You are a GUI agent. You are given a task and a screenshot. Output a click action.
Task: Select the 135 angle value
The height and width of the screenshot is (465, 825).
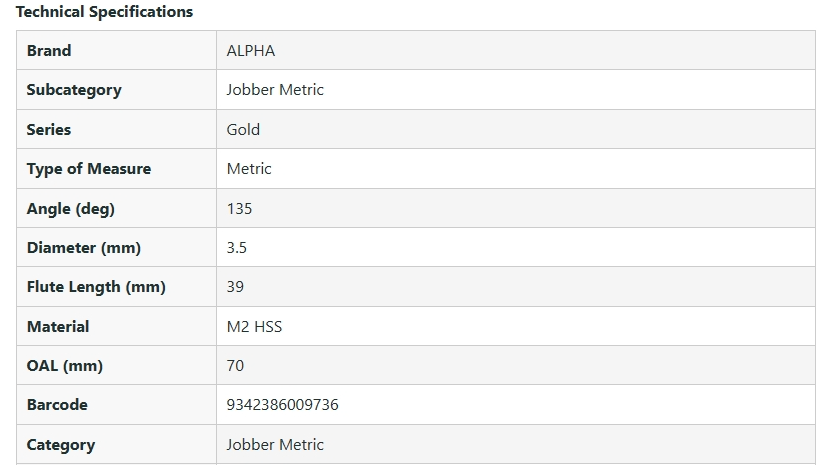coord(239,209)
